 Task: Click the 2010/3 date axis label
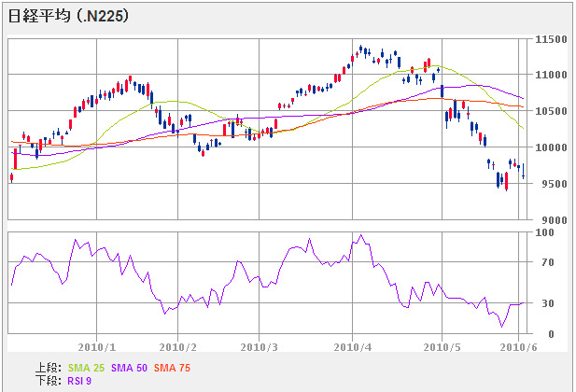(259, 347)
